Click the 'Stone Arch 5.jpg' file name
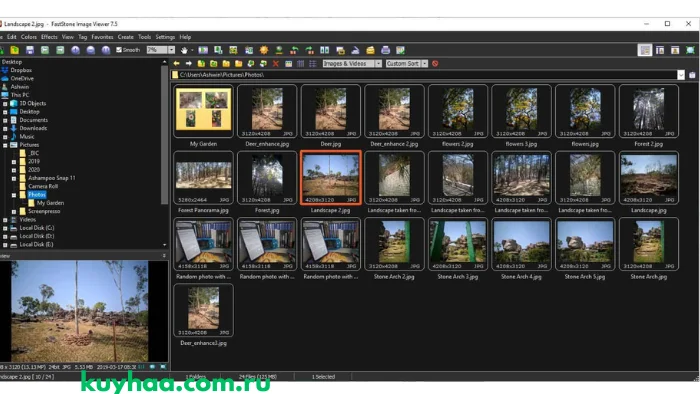The image size is (700, 394). (x=585, y=277)
